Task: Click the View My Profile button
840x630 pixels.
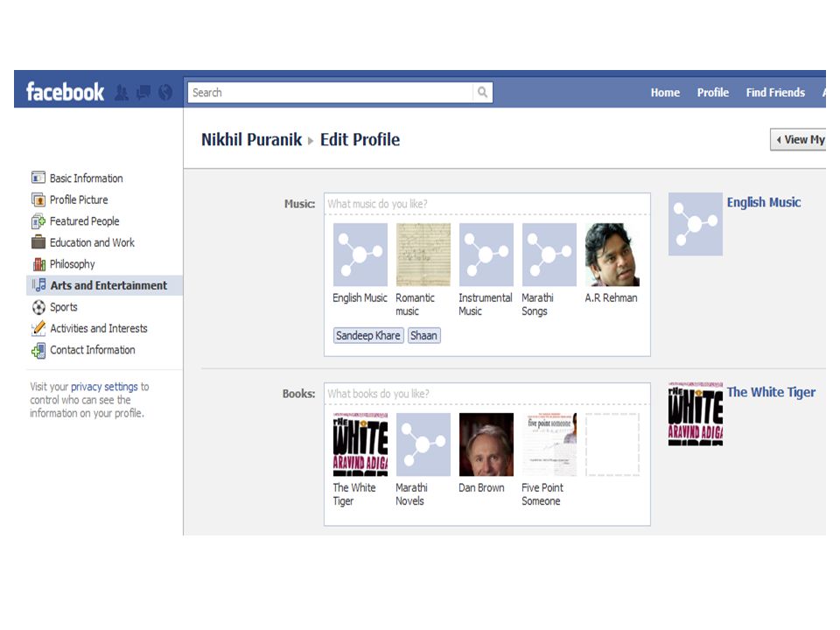Action: point(798,139)
